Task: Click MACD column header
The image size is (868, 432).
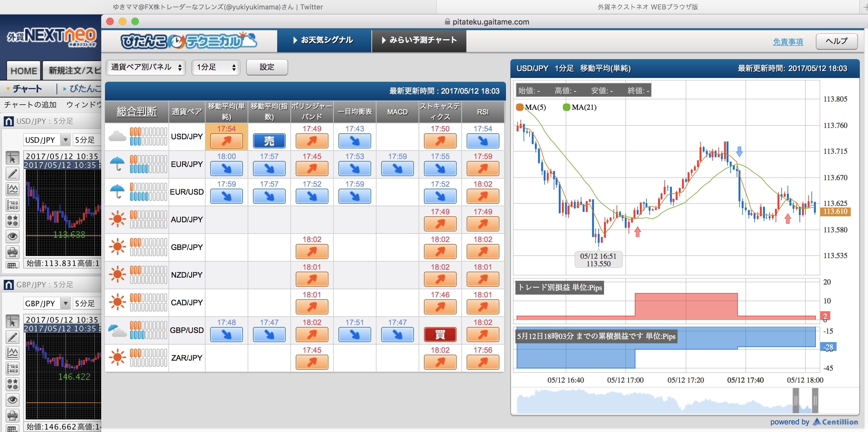Action: [x=398, y=112]
